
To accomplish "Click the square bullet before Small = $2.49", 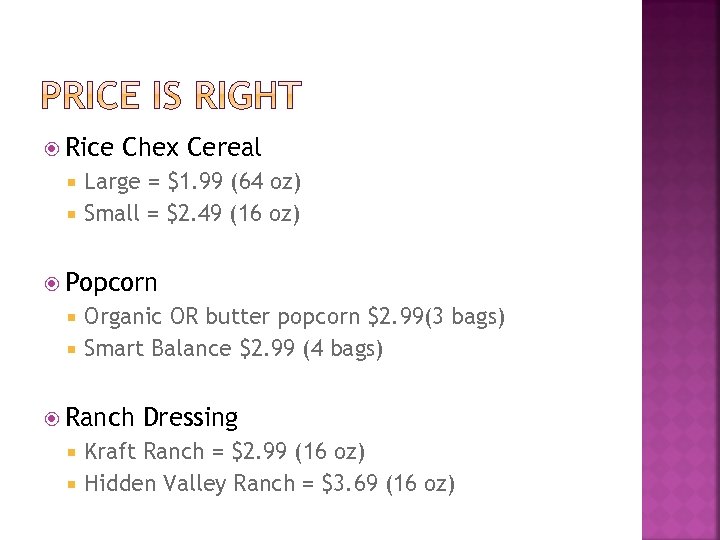I will (x=73, y=214).
